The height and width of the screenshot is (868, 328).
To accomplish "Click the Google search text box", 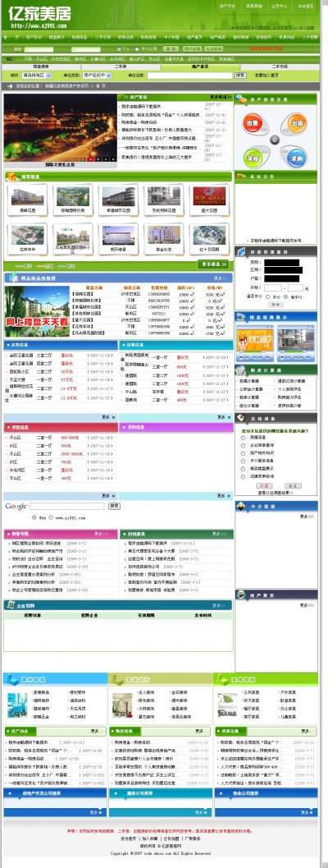I will click(67, 506).
